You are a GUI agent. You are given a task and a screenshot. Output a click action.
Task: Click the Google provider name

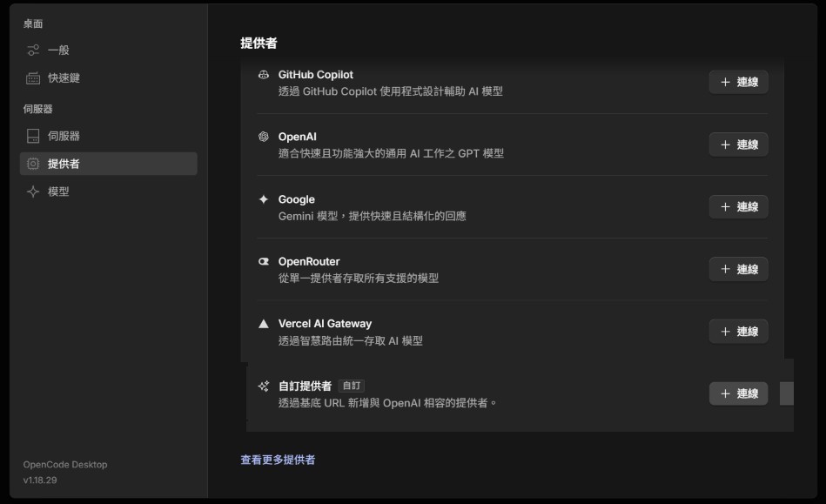point(297,199)
